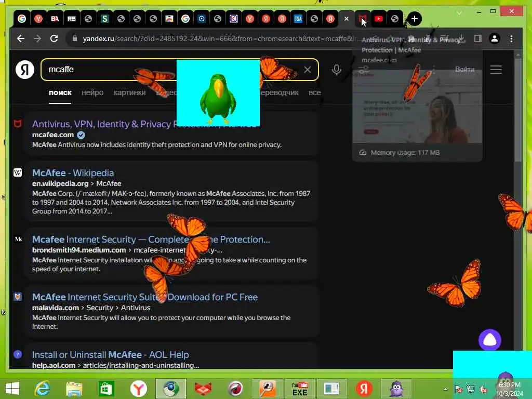Open the Yandex hamburger menu
532x399 pixels.
tap(496, 70)
